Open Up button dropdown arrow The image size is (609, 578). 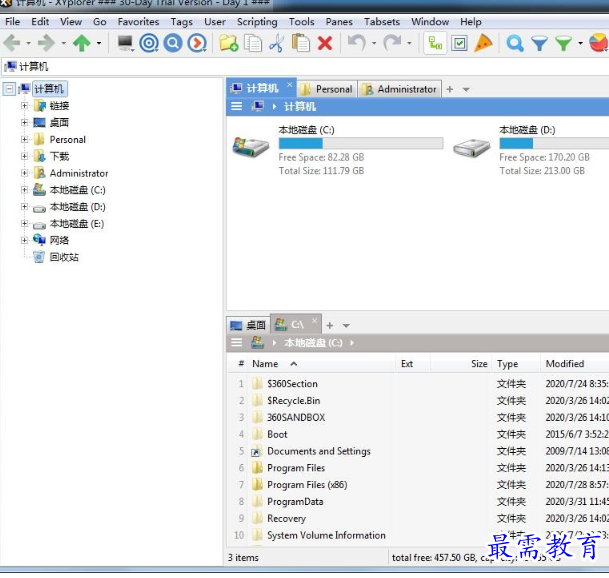click(x=99, y=43)
